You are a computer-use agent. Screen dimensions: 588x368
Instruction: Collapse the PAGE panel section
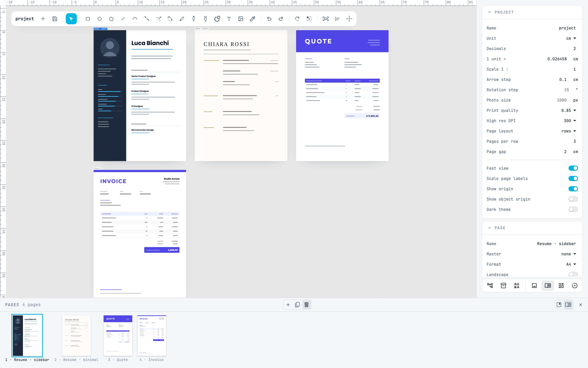[x=489, y=228]
